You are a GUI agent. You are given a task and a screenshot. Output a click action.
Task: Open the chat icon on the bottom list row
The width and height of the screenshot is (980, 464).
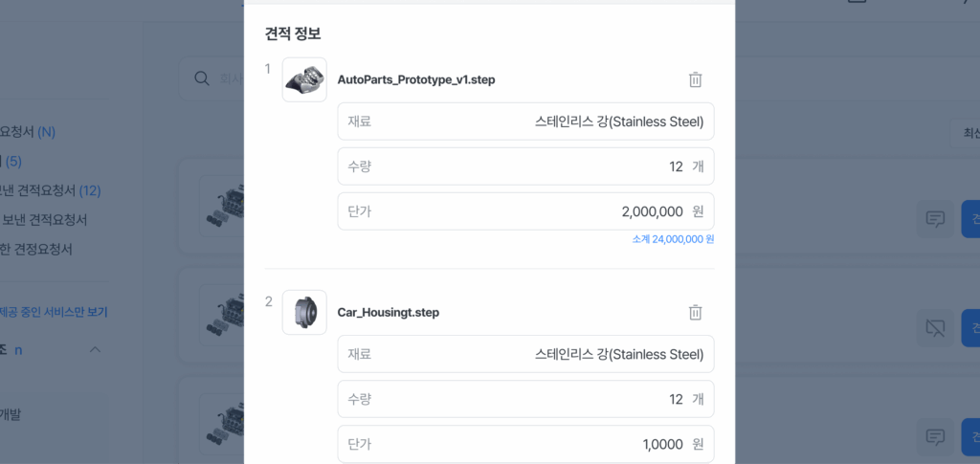935,436
